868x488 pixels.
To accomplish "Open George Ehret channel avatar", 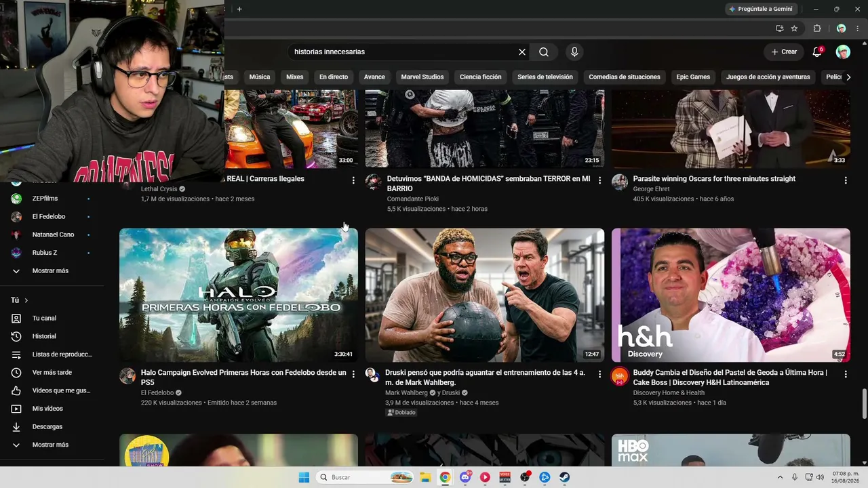I will [620, 182].
